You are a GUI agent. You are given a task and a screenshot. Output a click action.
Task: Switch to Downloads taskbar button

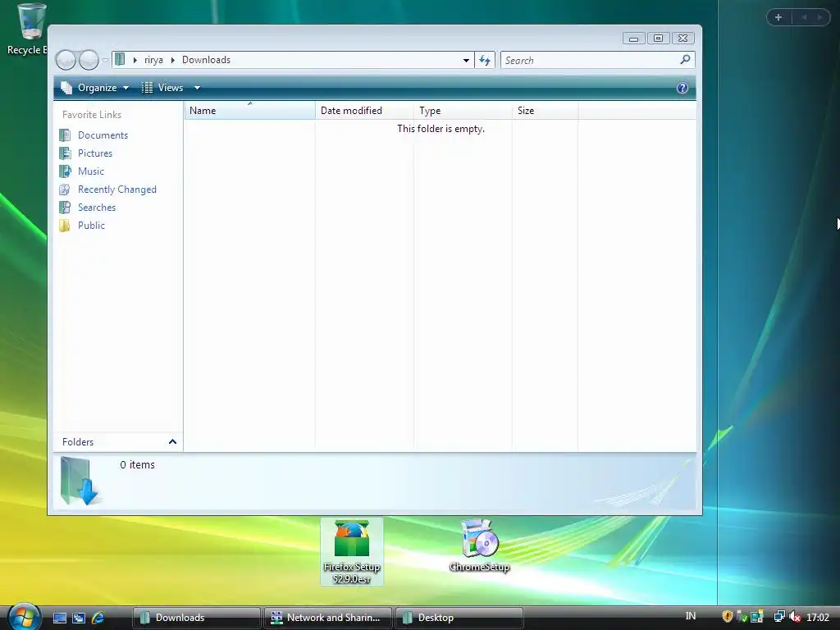[197, 618]
